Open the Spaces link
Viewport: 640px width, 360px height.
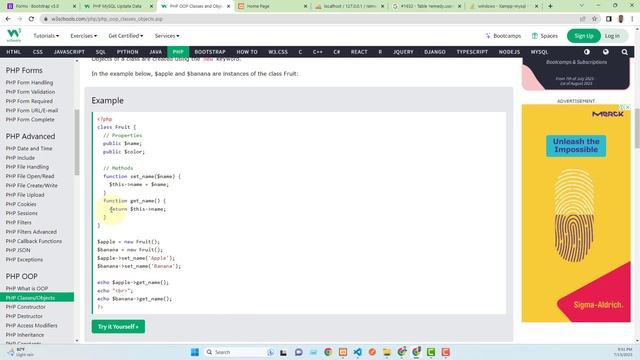pyautogui.click(x=545, y=36)
